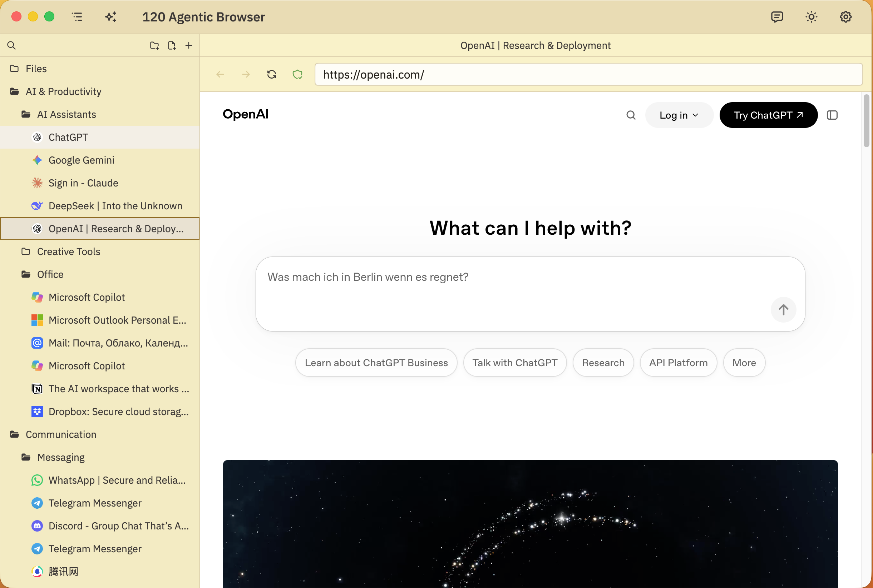Open Dropbox: Secure cloud storage entry
Image resolution: width=873 pixels, height=588 pixels.
click(x=100, y=412)
